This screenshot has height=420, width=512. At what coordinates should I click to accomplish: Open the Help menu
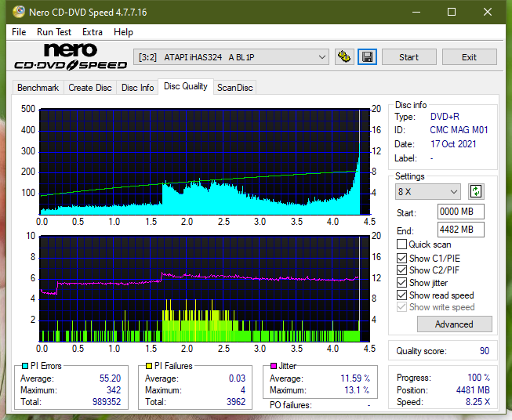coord(123,32)
